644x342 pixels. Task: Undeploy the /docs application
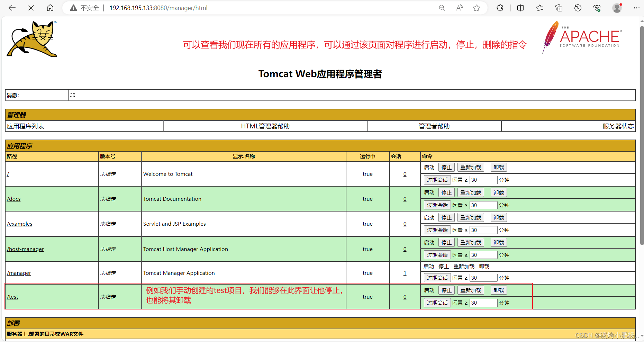tap(499, 193)
